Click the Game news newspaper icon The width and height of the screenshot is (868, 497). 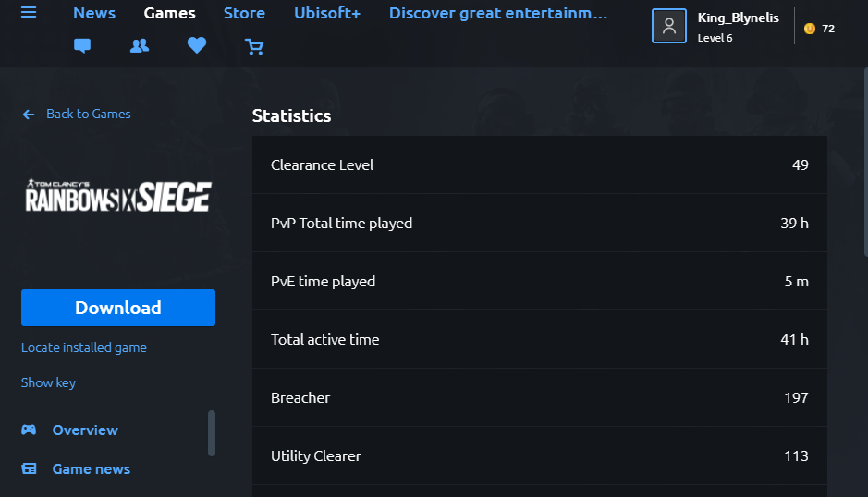[30, 469]
